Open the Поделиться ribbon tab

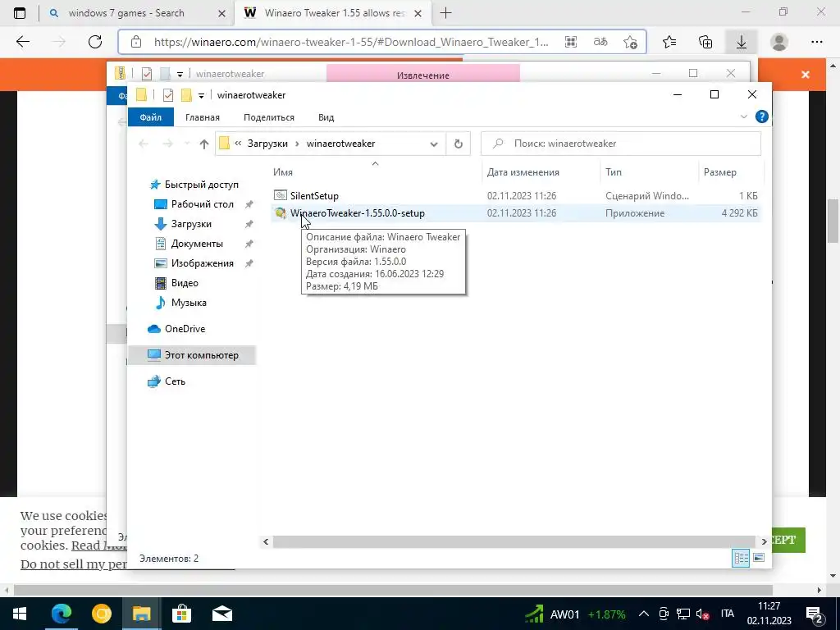(269, 117)
